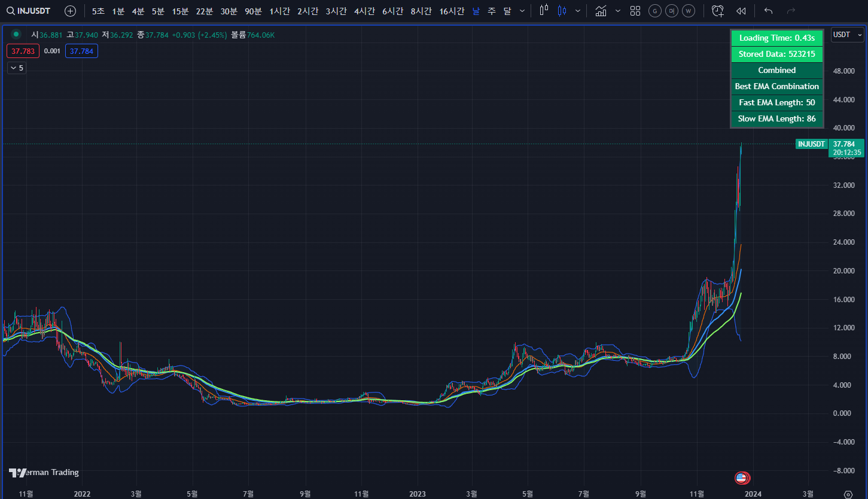Screen dimensions: 868x499
Task: Open the Indicators chart icon
Action: [601, 11]
